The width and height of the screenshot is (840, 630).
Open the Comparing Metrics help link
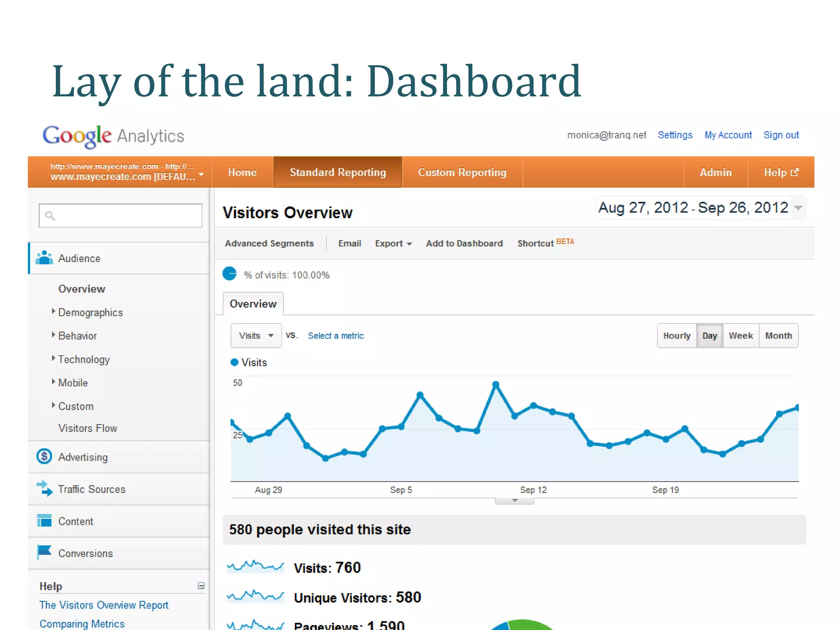[x=82, y=623]
